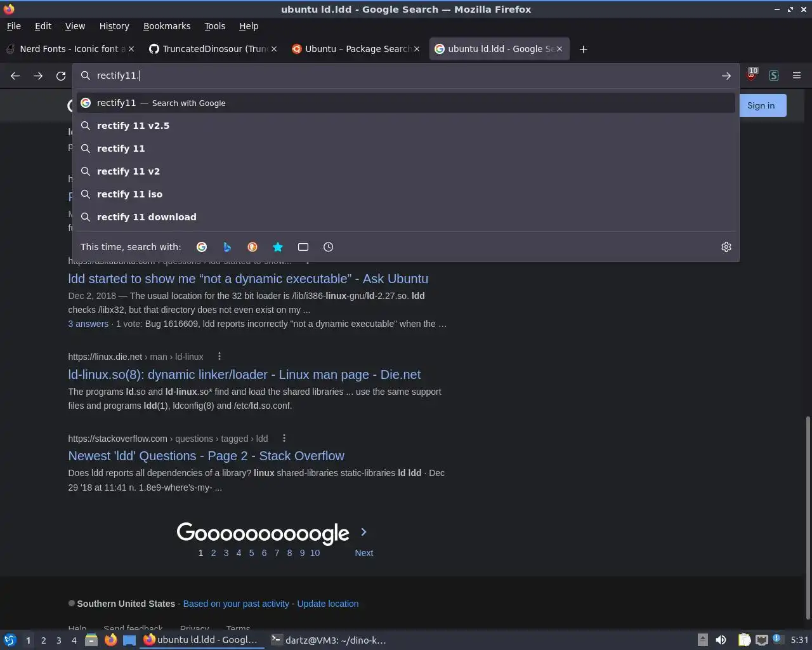Search in open Tabs icon
This screenshot has height=650, width=812.
pos(303,247)
